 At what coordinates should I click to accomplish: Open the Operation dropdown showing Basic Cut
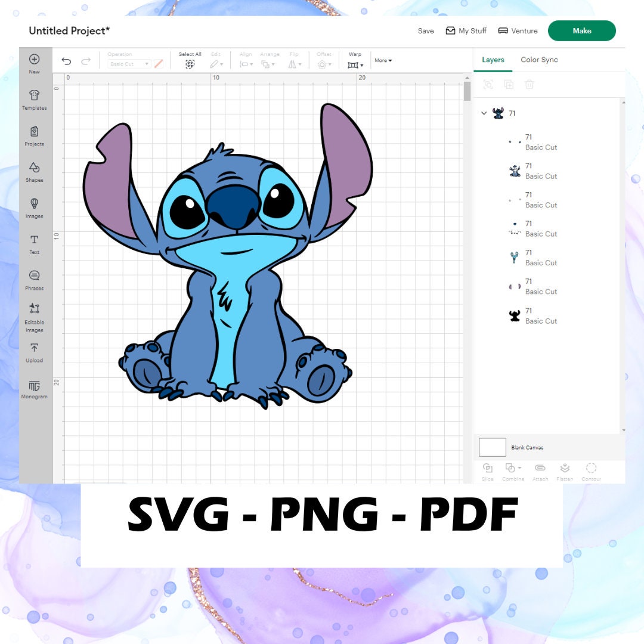click(x=127, y=63)
